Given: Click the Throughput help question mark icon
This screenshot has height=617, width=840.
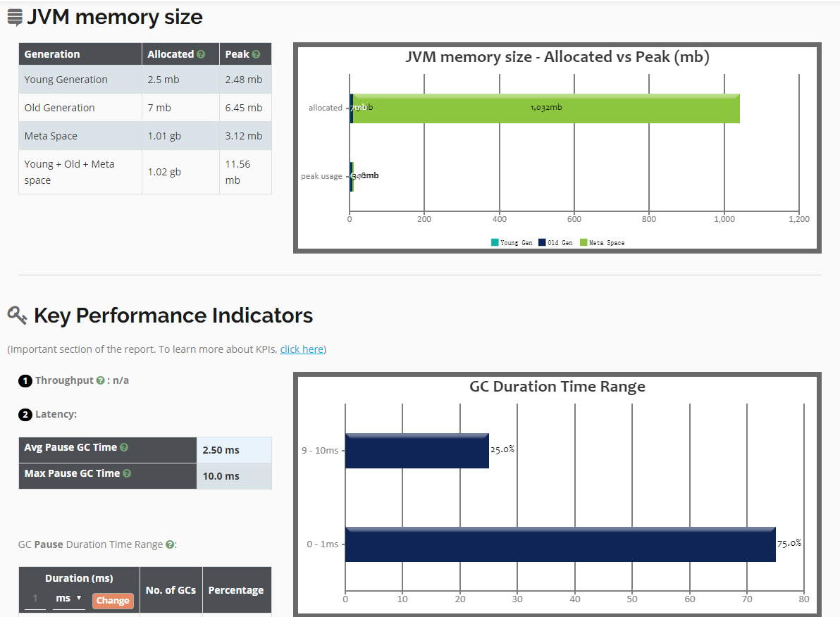Looking at the screenshot, I should pyautogui.click(x=101, y=380).
